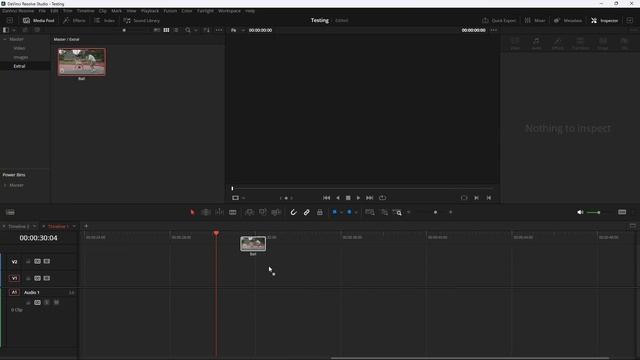Disable the V1 video track
This screenshot has height=360, width=640.
47,278
